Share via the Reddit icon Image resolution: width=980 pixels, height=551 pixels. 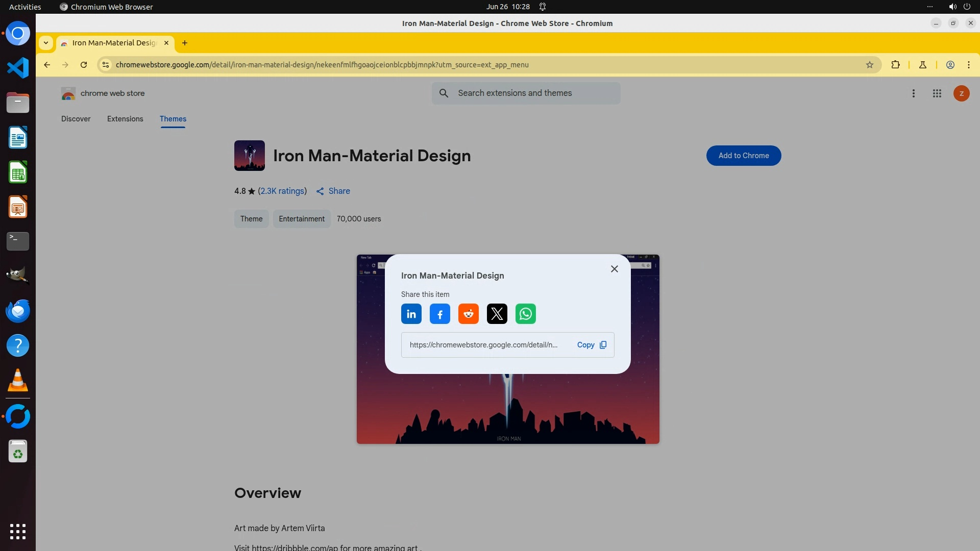(468, 314)
